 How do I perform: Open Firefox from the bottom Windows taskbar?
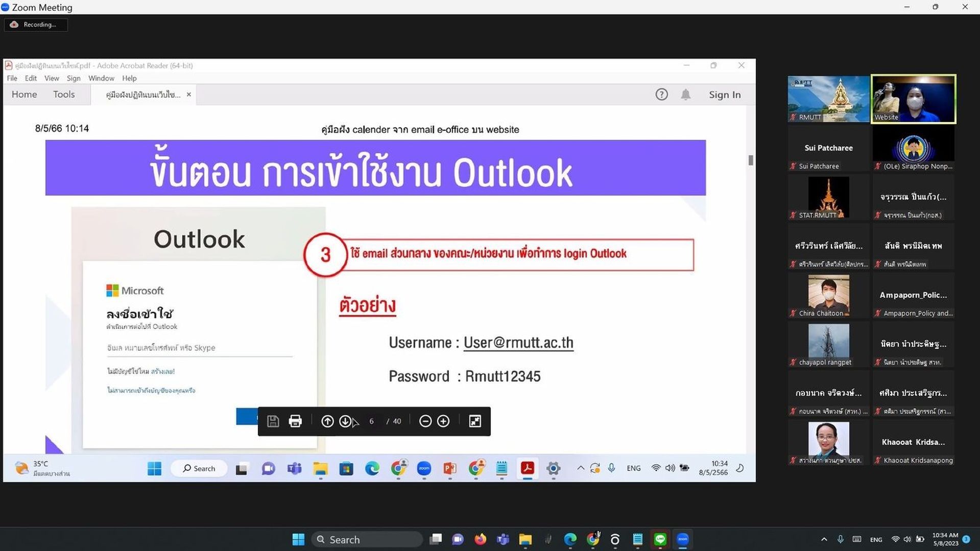pyautogui.click(x=480, y=539)
